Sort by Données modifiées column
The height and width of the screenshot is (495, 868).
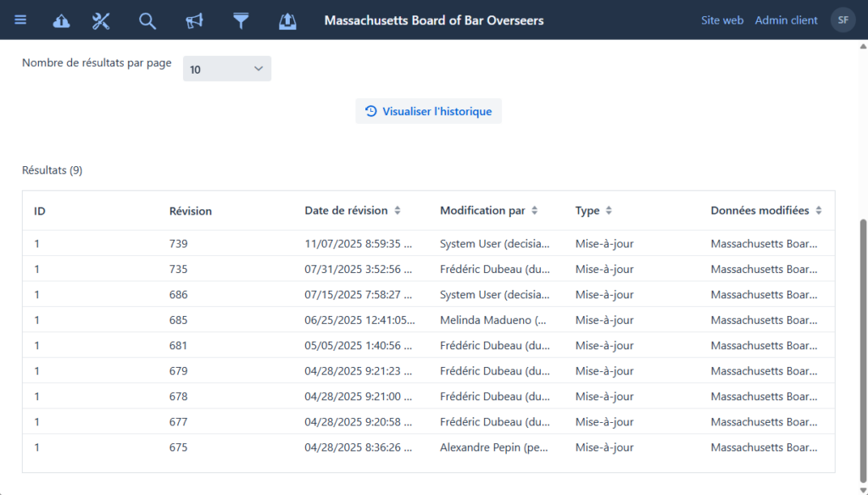click(818, 211)
